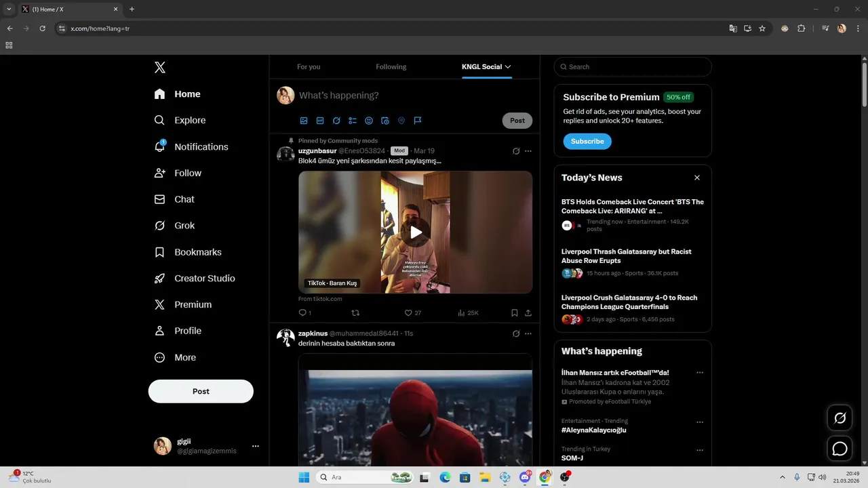Click the X Search box
This screenshot has height=488, width=868.
633,67
